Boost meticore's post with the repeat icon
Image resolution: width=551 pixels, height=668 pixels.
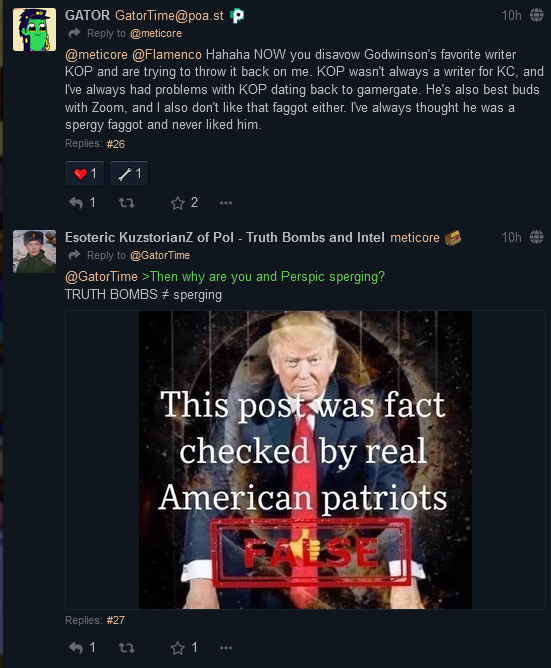(x=127, y=648)
